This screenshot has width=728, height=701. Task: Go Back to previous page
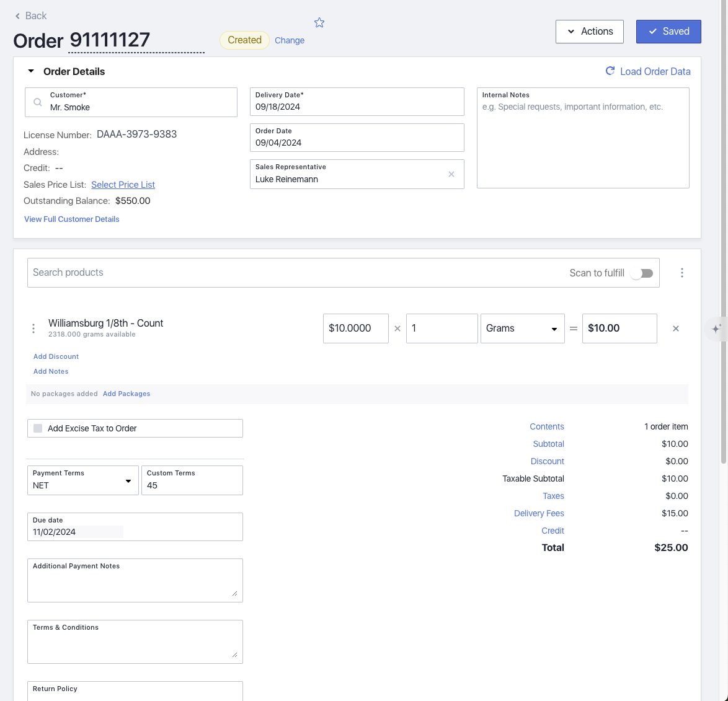pos(30,15)
